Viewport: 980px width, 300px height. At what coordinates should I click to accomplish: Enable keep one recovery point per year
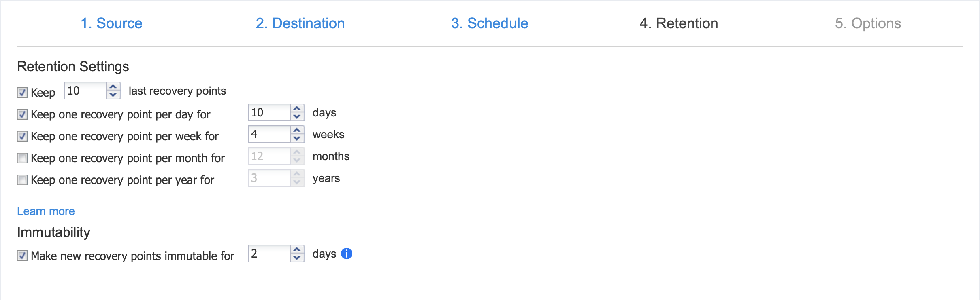click(22, 180)
